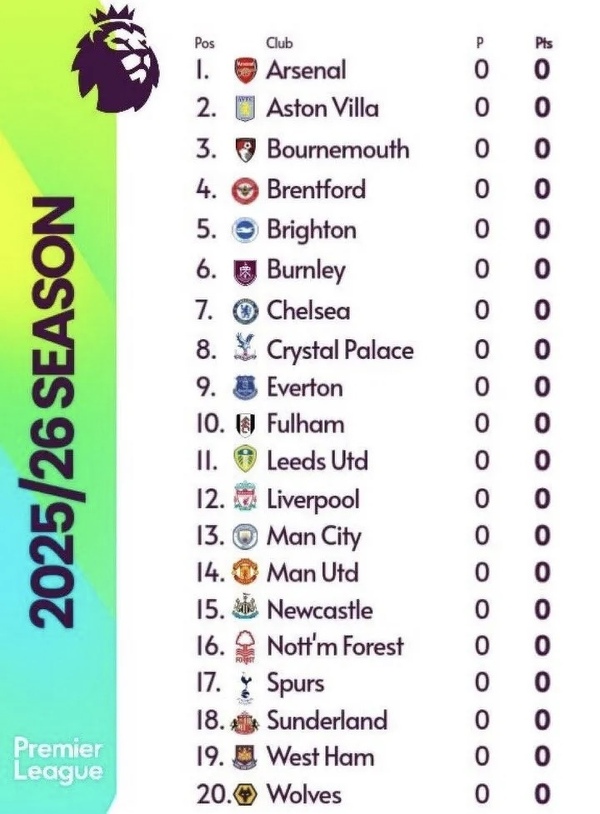Viewport: 600px width, 814px height.
Task: Click the Newcastle team name
Action: pos(319,610)
